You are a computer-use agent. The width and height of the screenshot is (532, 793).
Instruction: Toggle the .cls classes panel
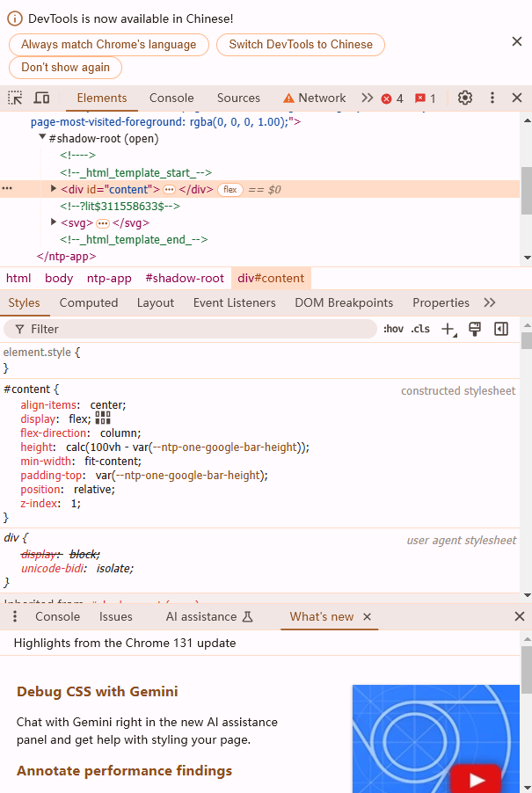click(x=420, y=329)
